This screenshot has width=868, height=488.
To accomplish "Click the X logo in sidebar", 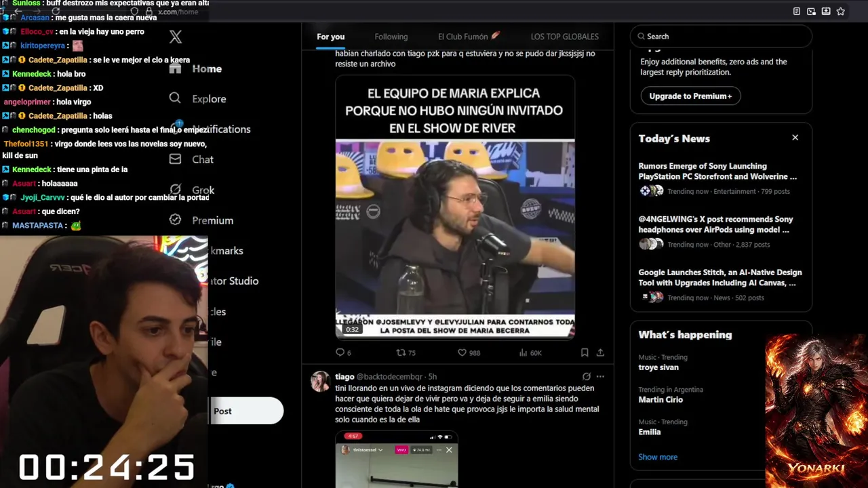I will pos(176,37).
